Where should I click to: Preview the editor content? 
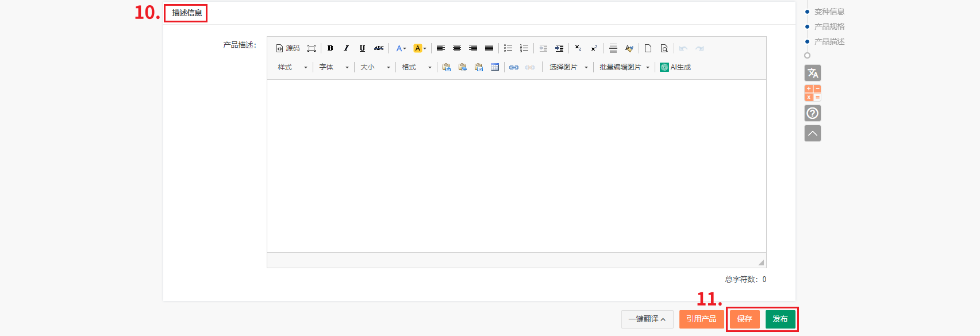[x=664, y=48]
